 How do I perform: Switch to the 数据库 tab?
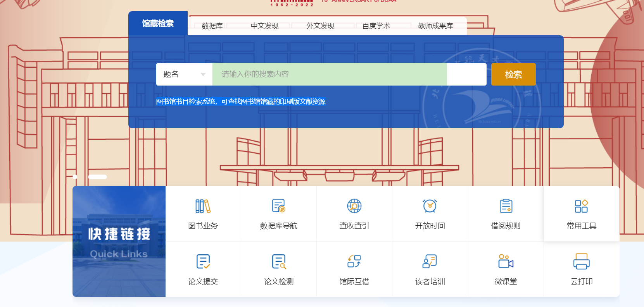pos(212,26)
